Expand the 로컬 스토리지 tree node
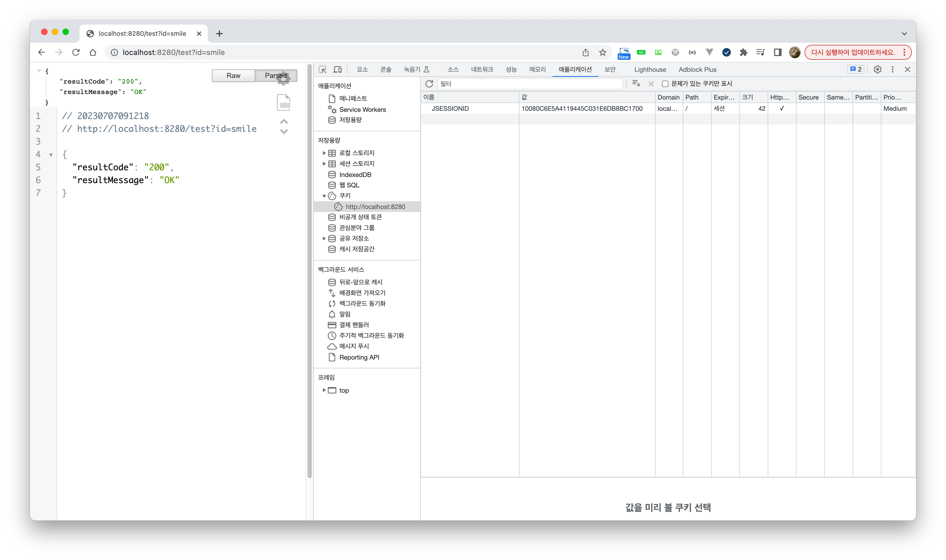 pos(324,153)
